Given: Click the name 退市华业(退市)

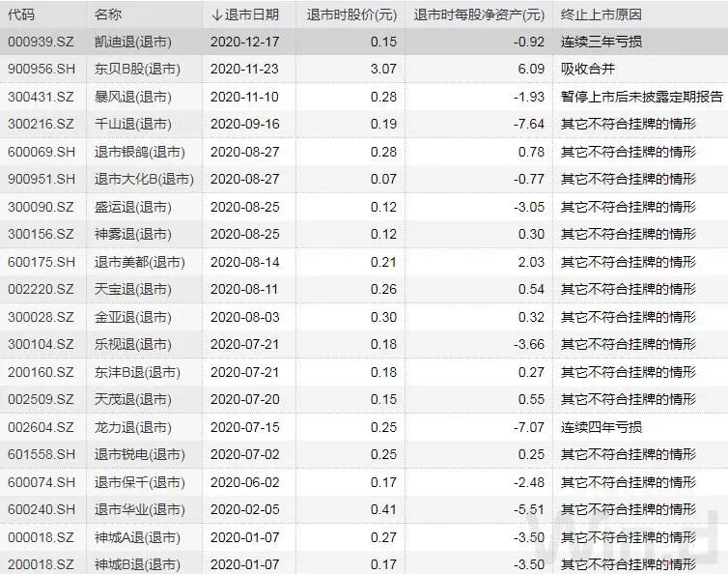Looking at the screenshot, I should click(139, 509).
